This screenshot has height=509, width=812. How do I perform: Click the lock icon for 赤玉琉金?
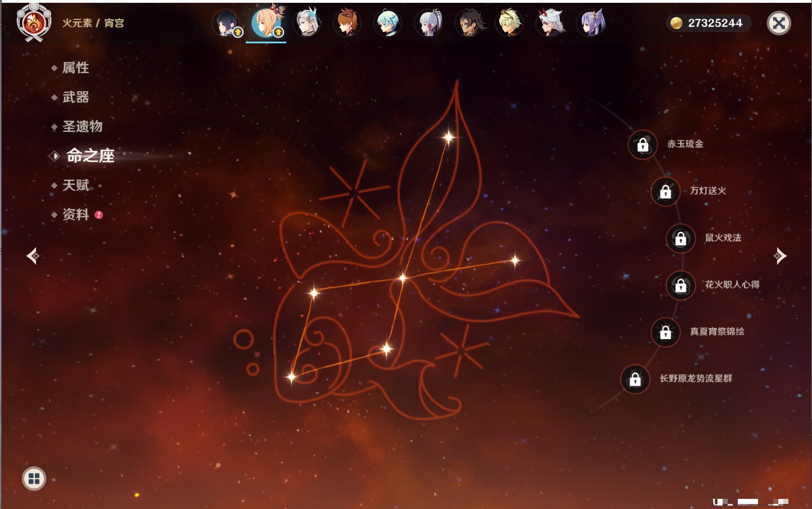pyautogui.click(x=643, y=145)
